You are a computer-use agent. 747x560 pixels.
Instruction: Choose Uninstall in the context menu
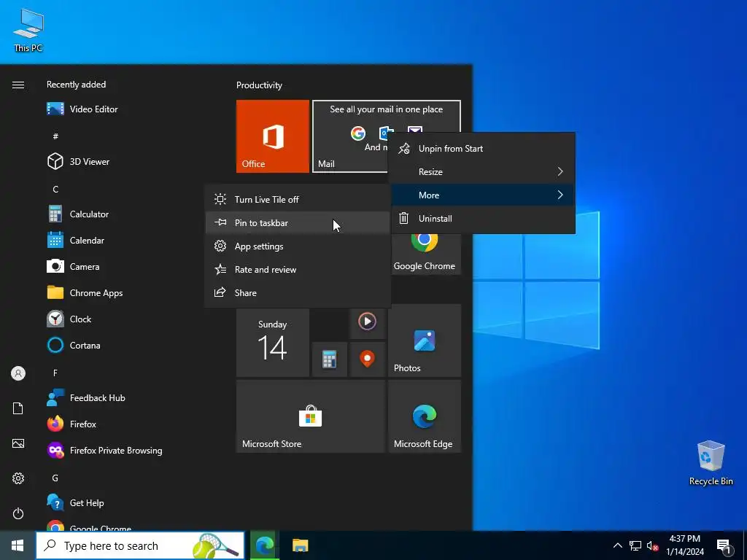point(483,219)
